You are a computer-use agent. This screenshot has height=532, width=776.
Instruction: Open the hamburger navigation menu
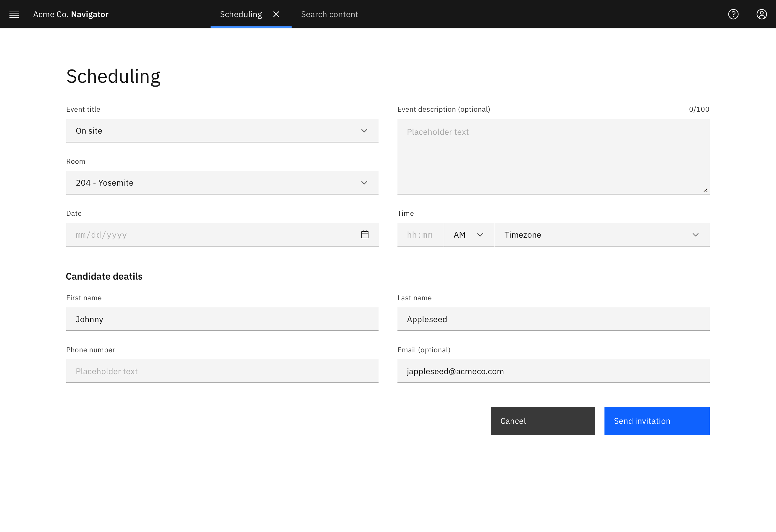pyautogui.click(x=14, y=14)
